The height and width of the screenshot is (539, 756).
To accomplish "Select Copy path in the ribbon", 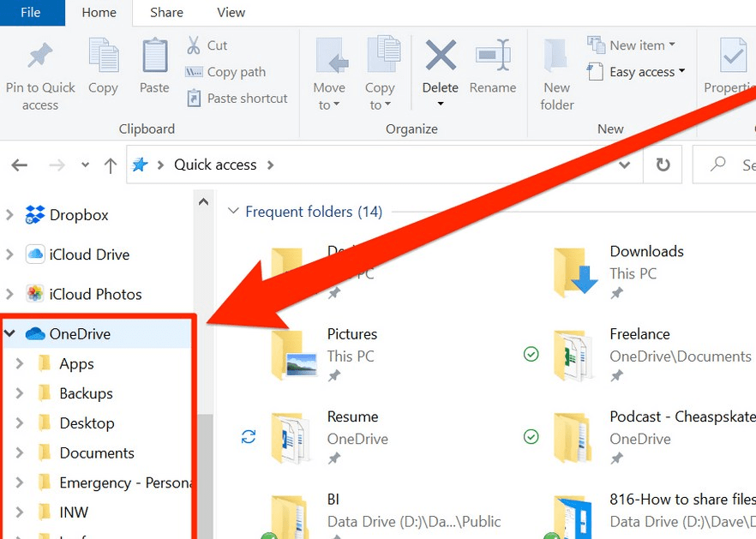I will (x=225, y=72).
